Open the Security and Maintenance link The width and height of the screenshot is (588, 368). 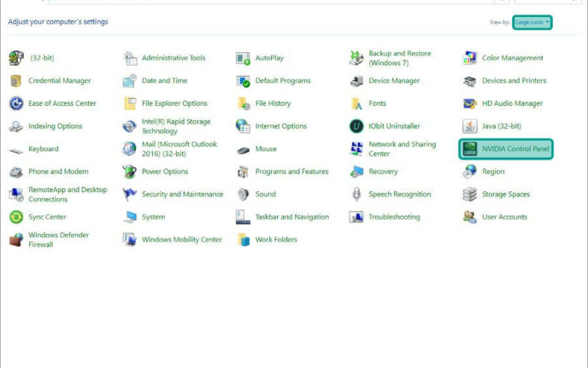(182, 194)
